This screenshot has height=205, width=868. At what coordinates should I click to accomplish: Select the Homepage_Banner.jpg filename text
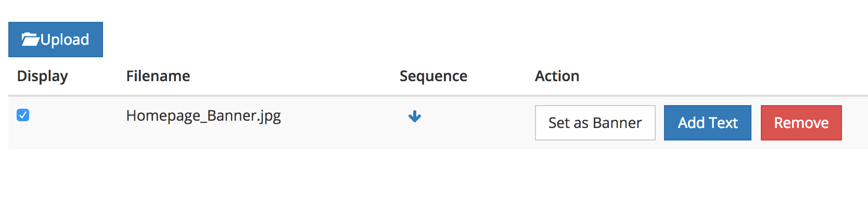[203, 116]
